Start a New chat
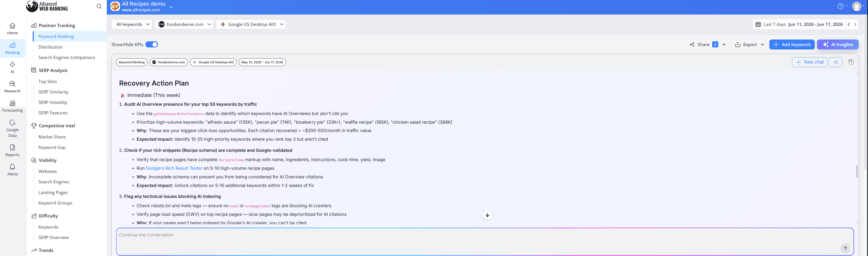 click(809, 62)
